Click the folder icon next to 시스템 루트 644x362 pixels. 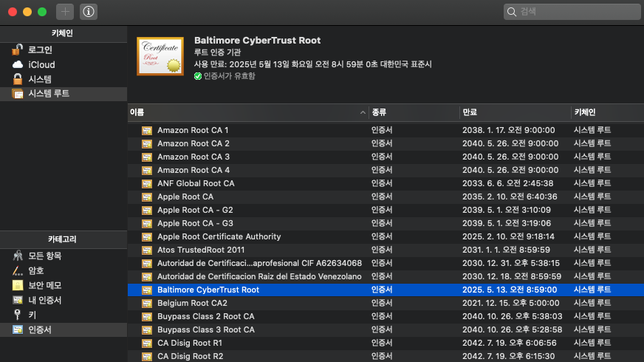(17, 94)
